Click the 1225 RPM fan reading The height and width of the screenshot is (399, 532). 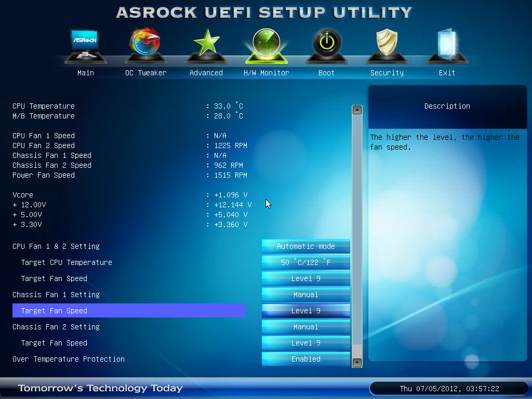231,145
